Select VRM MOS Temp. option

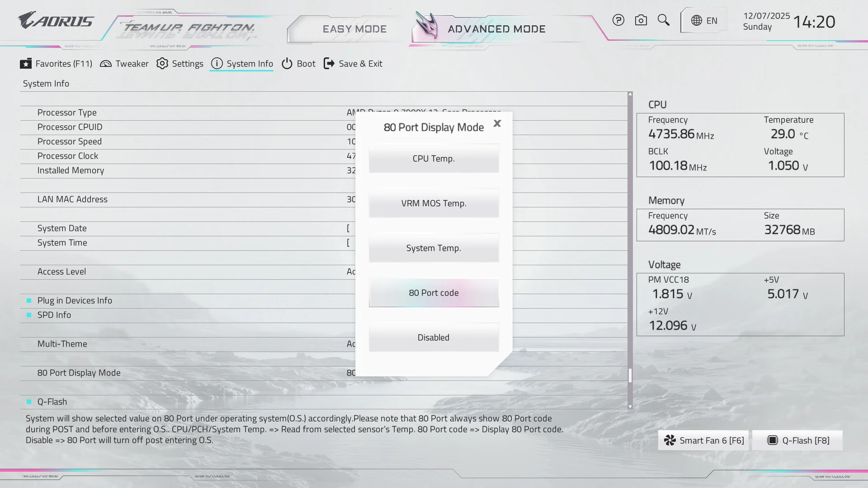click(434, 203)
